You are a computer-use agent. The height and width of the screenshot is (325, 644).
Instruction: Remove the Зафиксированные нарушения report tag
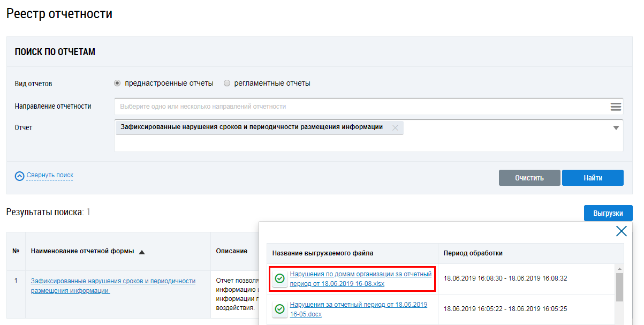coord(395,128)
